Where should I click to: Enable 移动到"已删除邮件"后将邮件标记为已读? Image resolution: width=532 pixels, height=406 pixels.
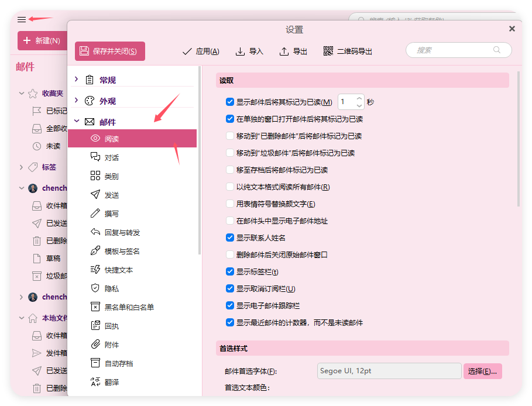tap(229, 136)
